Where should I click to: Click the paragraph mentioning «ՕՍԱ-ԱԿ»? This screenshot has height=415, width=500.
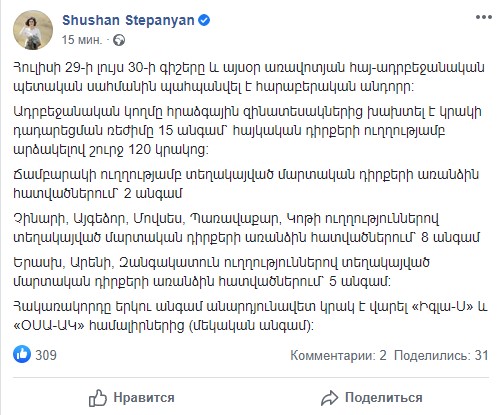click(250, 316)
